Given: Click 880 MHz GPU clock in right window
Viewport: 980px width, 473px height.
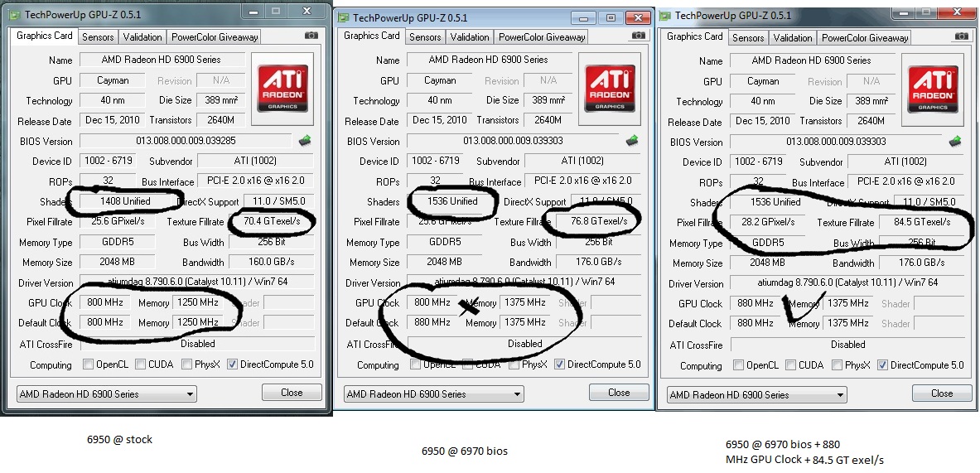Looking at the screenshot, I should tap(755, 303).
